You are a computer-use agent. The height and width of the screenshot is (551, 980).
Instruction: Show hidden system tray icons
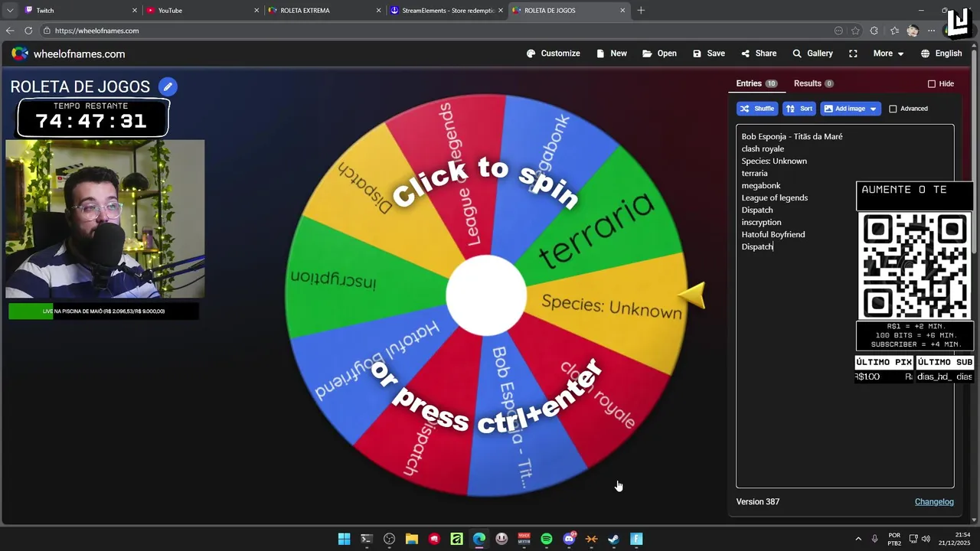coord(857,539)
